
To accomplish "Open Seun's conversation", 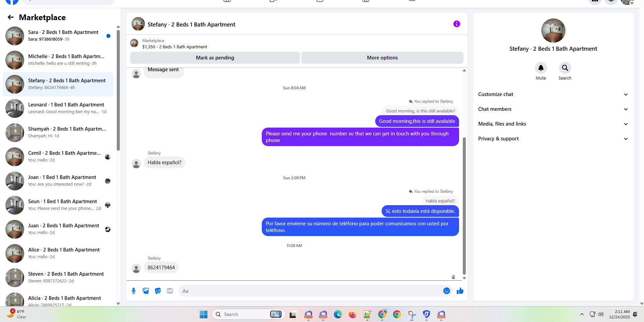I will coord(58,205).
